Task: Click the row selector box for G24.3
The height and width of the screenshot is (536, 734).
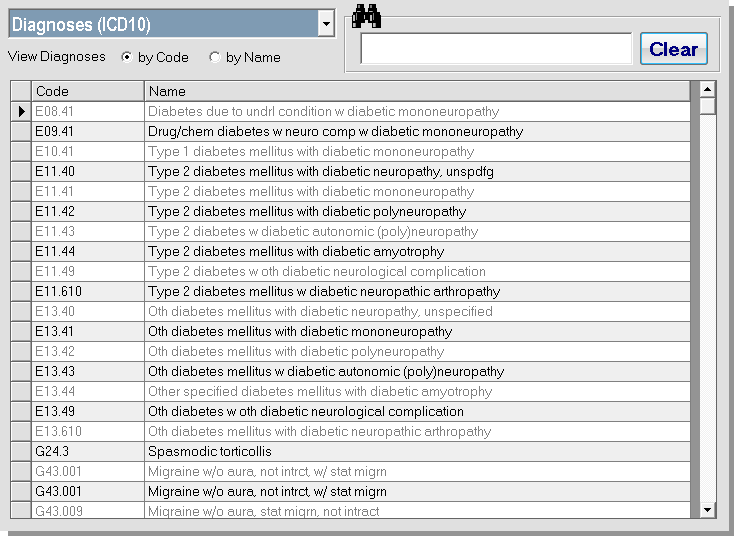Action: click(21, 451)
